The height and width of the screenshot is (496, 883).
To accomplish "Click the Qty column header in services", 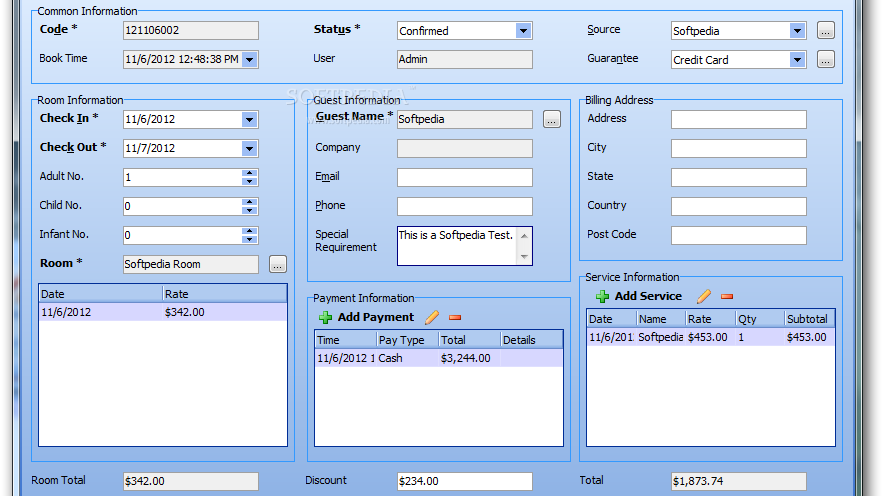I will click(x=760, y=319).
